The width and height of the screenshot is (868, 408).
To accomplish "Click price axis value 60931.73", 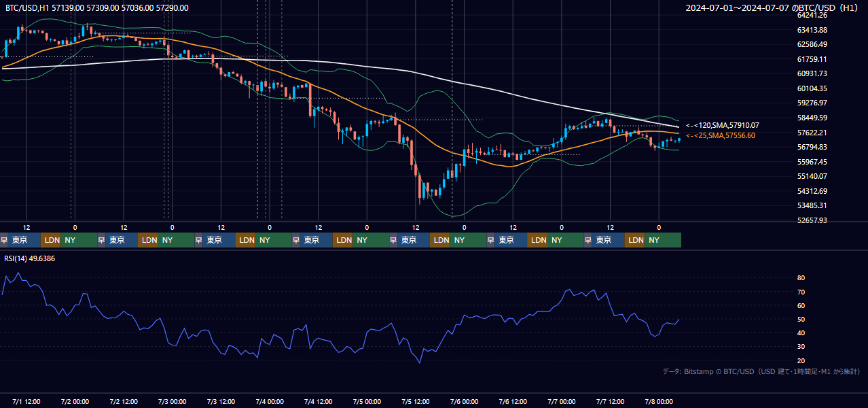I will click(x=812, y=73).
